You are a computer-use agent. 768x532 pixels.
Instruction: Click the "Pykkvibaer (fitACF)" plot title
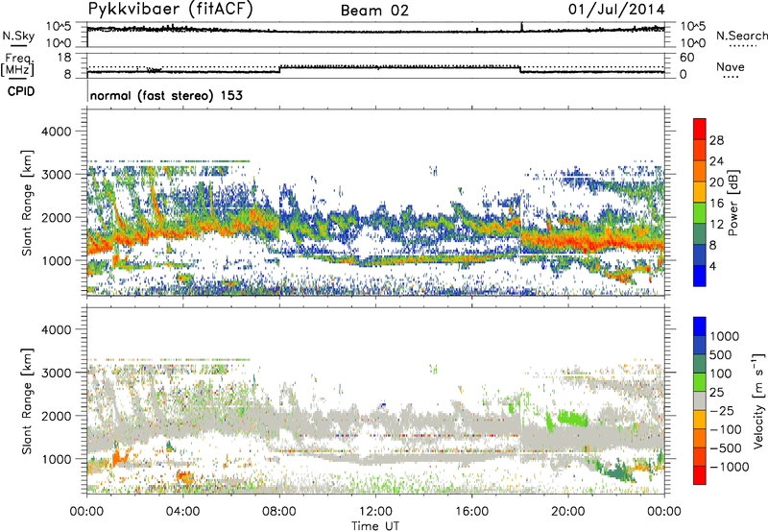click(x=171, y=9)
